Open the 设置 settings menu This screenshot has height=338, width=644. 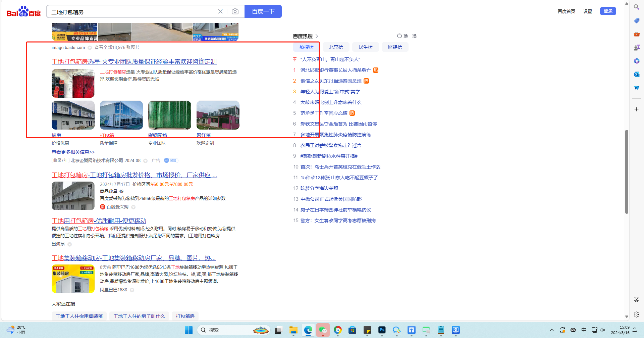tap(587, 11)
